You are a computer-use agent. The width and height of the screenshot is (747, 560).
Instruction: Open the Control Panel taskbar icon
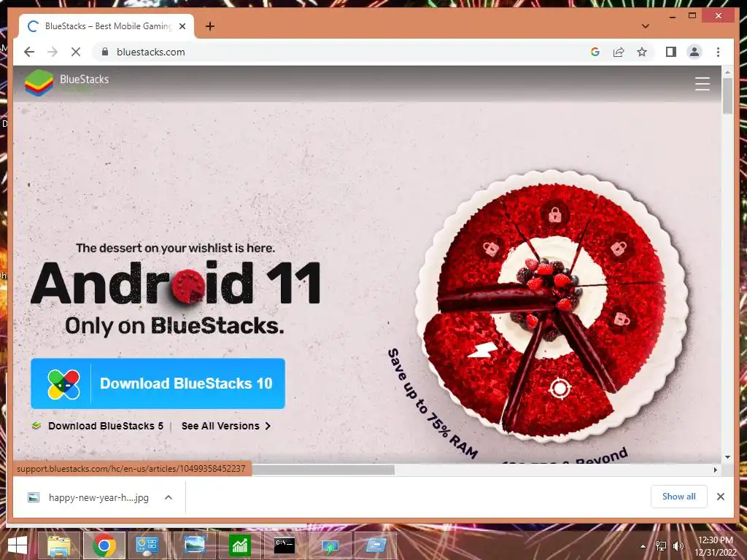tap(147, 545)
